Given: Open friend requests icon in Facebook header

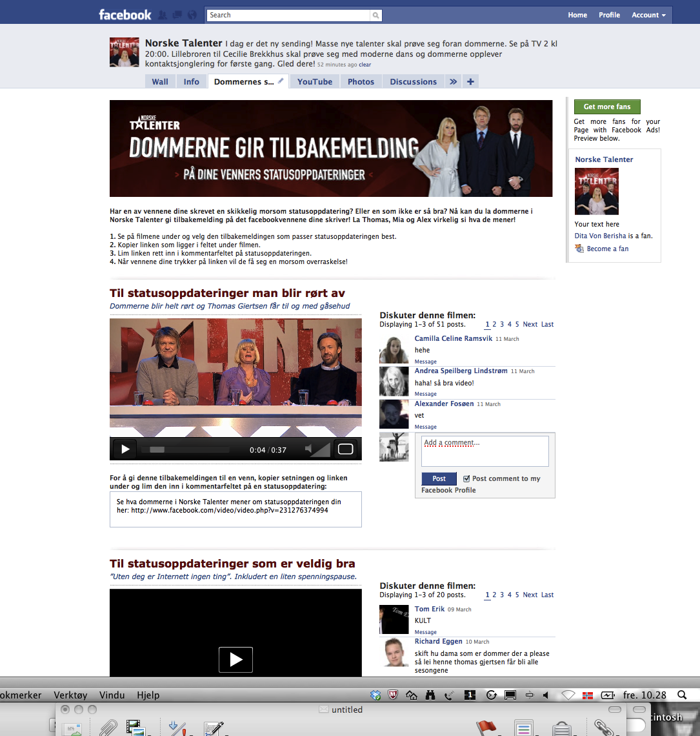Looking at the screenshot, I should 163,15.
